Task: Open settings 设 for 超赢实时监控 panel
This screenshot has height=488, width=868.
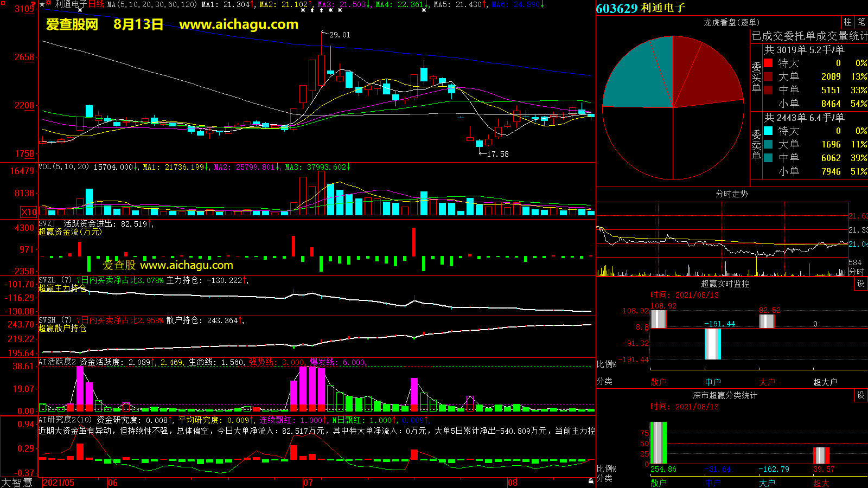Action: (x=861, y=284)
